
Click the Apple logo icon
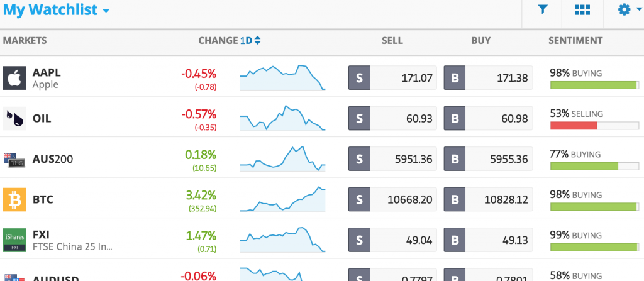point(15,78)
